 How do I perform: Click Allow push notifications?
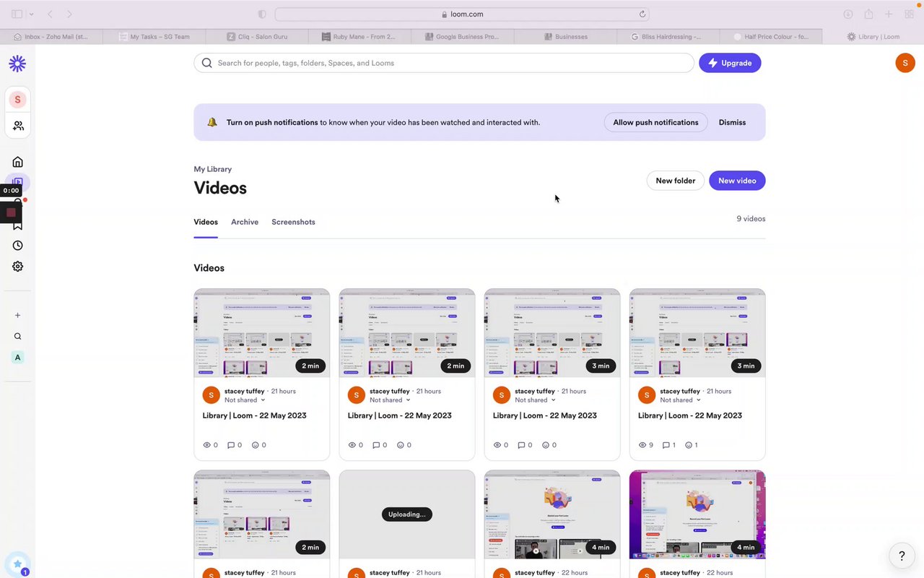(x=655, y=122)
